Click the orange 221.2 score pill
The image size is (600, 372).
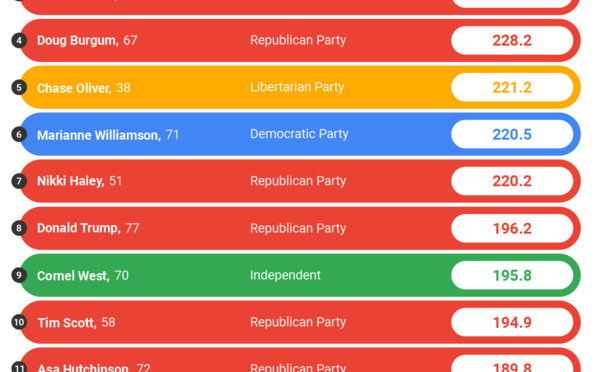point(512,87)
